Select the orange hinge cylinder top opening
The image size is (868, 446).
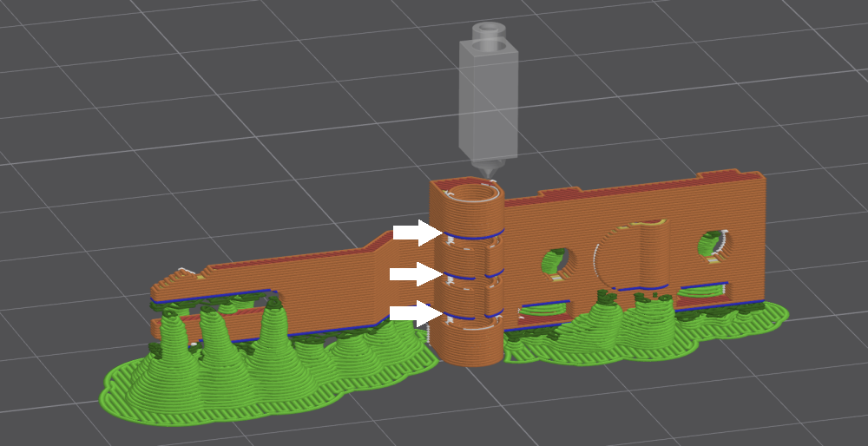click(x=473, y=193)
